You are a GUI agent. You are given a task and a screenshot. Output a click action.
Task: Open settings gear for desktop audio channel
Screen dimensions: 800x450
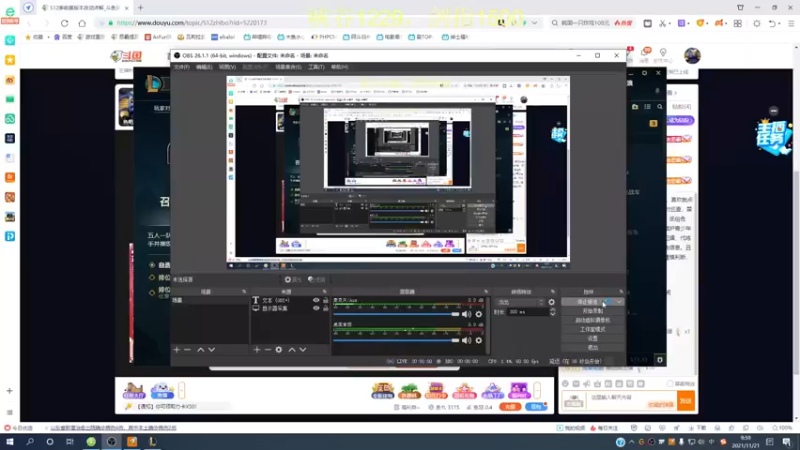click(479, 340)
